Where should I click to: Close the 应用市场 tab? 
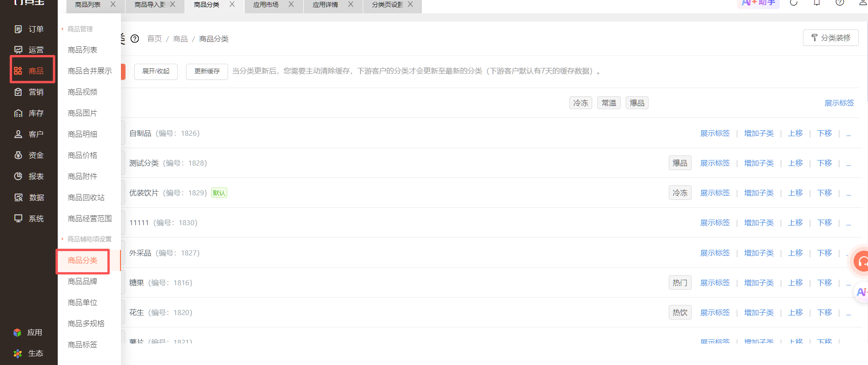[291, 4]
